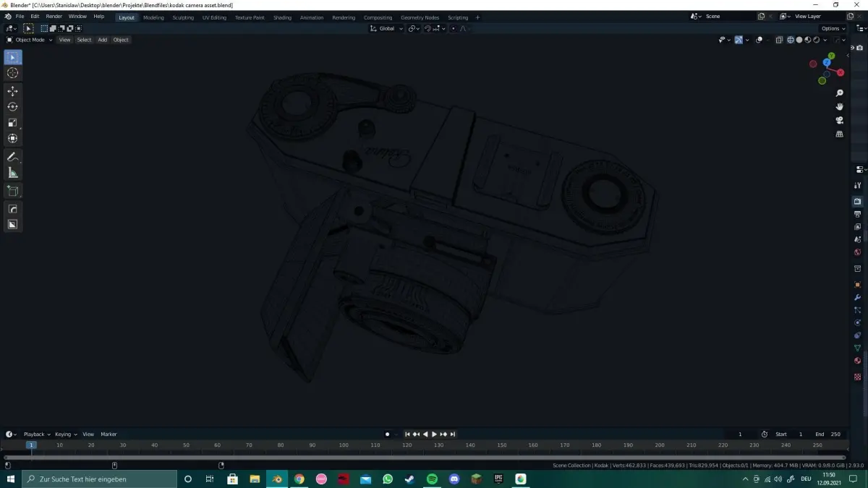Image resolution: width=868 pixels, height=488 pixels.
Task: Toggle camera view icon in viewport
Action: tap(840, 120)
